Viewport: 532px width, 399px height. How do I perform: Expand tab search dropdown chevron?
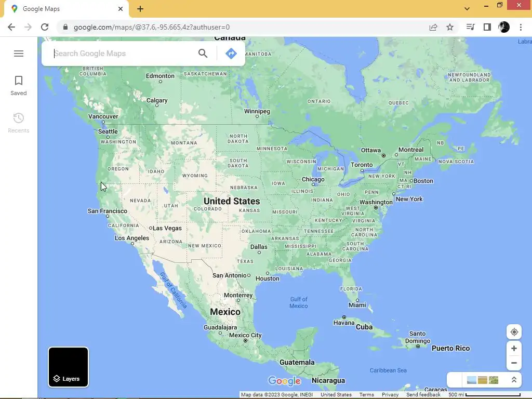pos(467,9)
